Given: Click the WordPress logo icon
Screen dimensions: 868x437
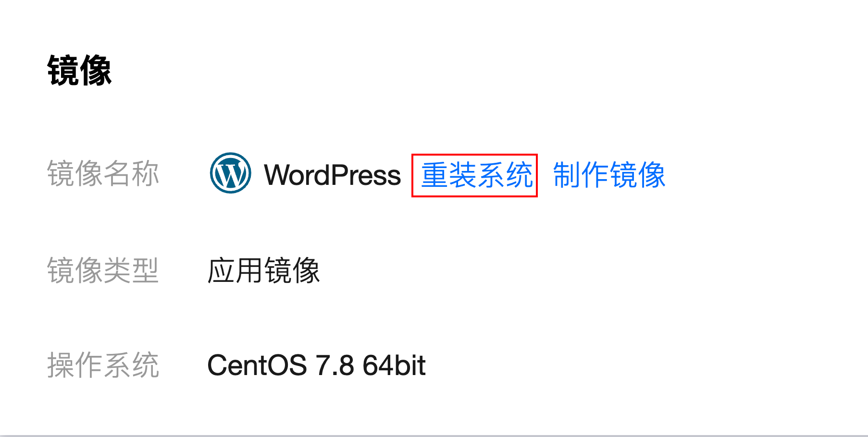Looking at the screenshot, I should pos(231,173).
